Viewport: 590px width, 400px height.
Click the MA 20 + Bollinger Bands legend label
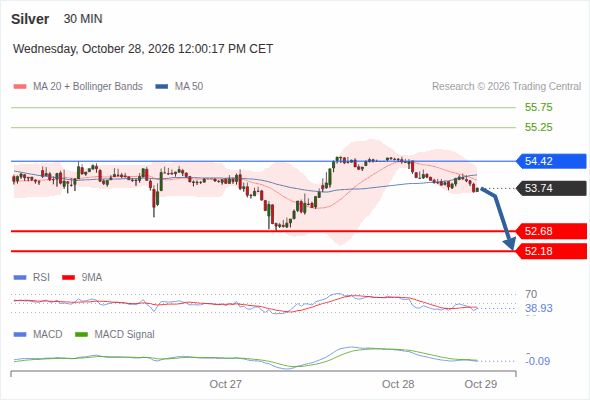(x=88, y=87)
